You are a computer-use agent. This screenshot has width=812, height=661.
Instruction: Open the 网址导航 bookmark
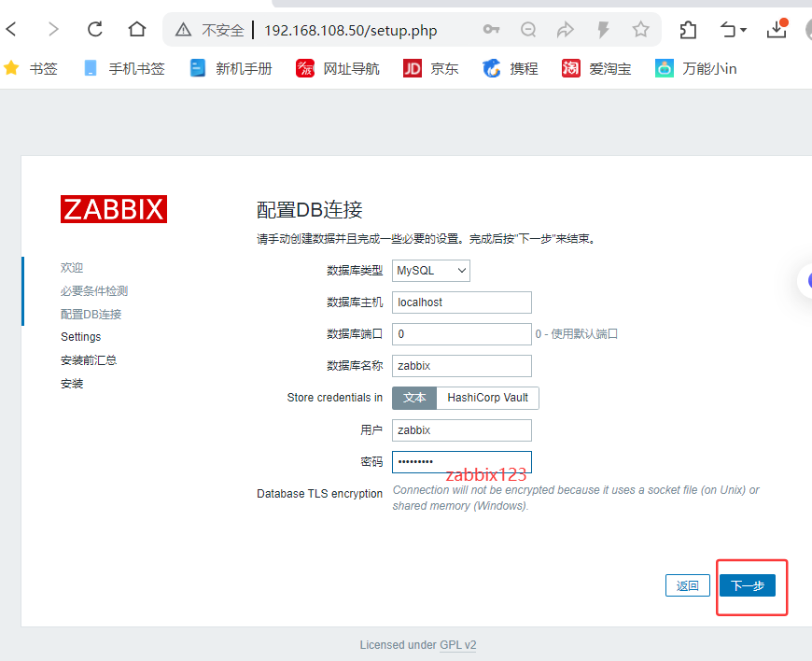pyautogui.click(x=338, y=68)
